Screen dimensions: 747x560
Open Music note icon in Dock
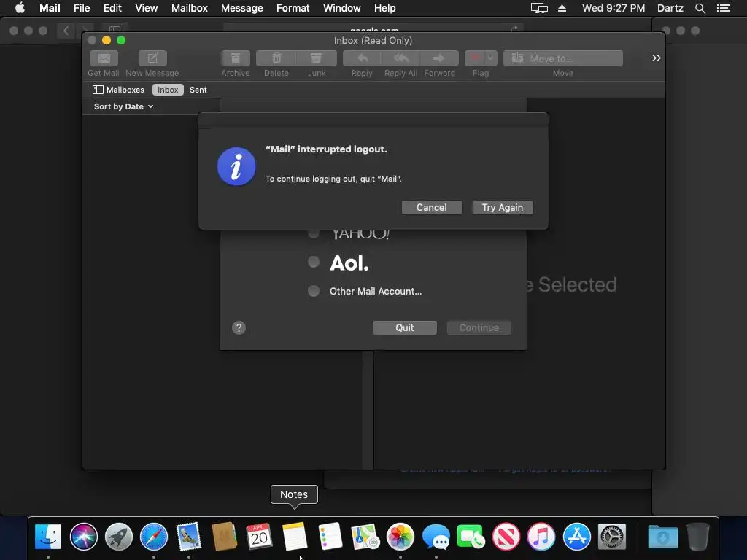pos(541,536)
